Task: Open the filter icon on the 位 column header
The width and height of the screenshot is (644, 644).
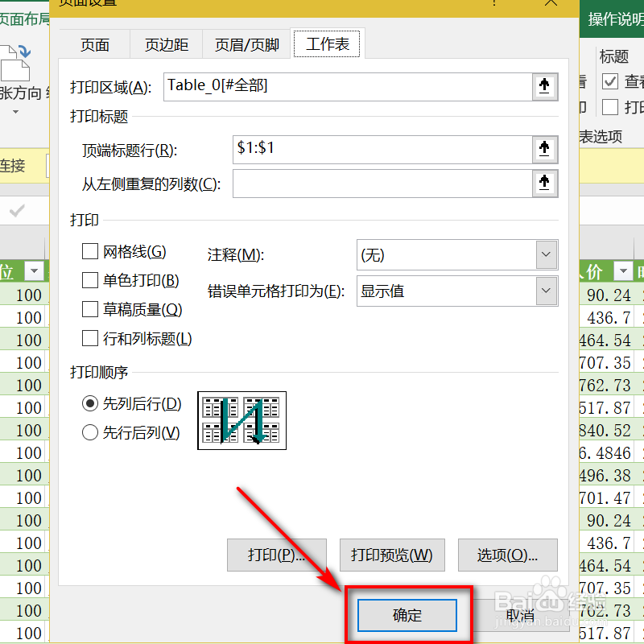Action: coord(35,271)
